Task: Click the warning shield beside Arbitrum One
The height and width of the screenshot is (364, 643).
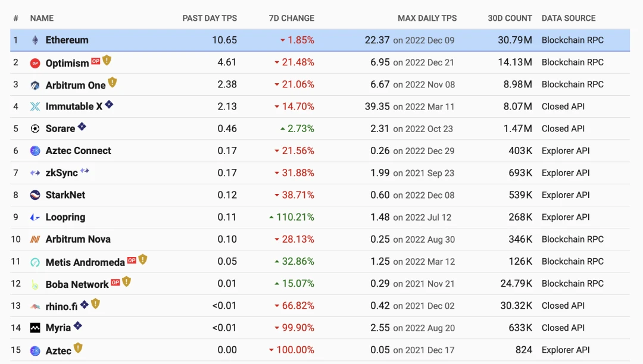Action: (113, 82)
